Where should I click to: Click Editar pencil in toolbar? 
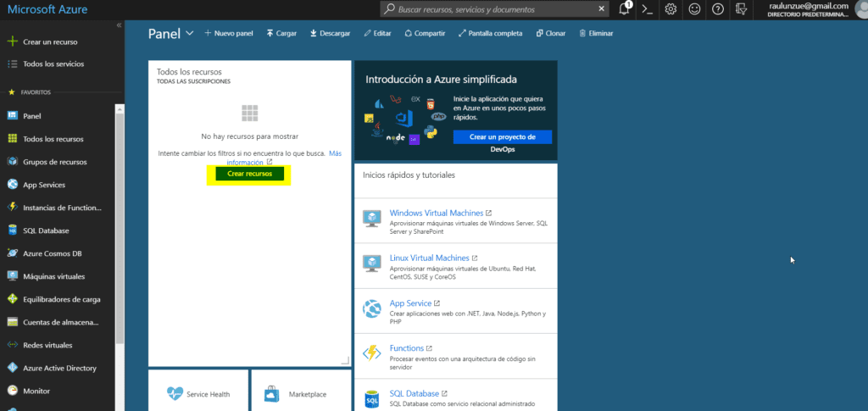click(377, 33)
